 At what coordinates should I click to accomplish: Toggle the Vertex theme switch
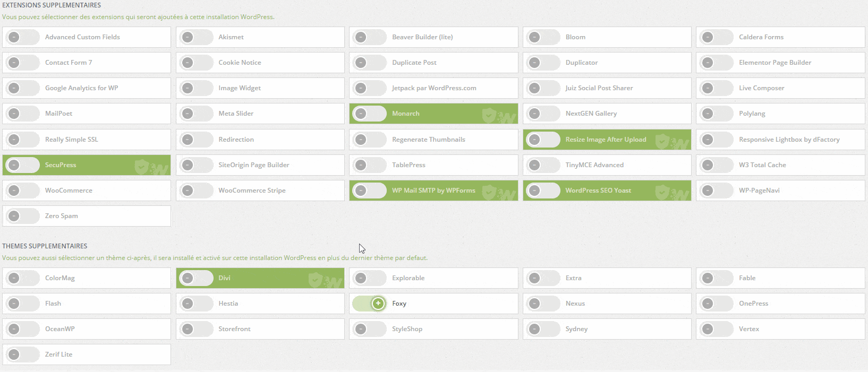(716, 329)
